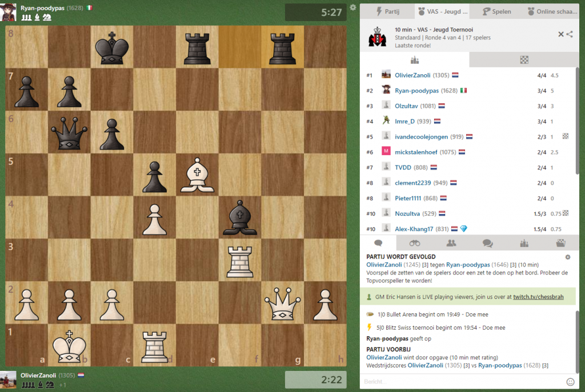This screenshot has width=585, height=392.
Task: Open the emoji picker in chat
Action: tap(570, 382)
